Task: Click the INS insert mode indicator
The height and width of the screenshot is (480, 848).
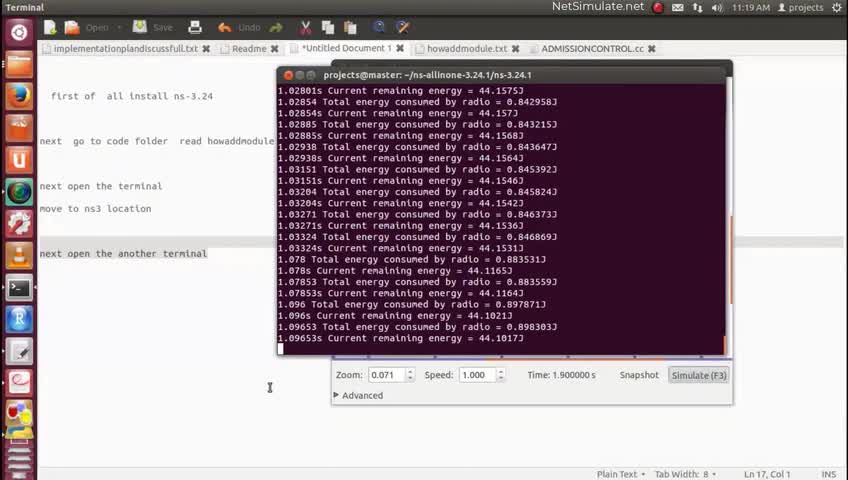Action: pyautogui.click(x=829, y=474)
